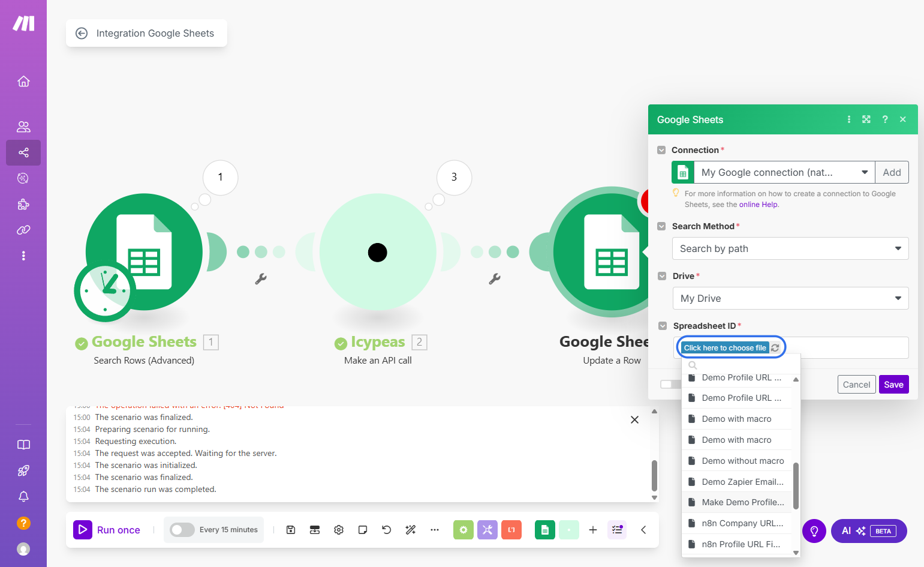This screenshot has width=924, height=567.
Task: Open Google Sheets panel three-dot menu
Action: [x=849, y=119]
